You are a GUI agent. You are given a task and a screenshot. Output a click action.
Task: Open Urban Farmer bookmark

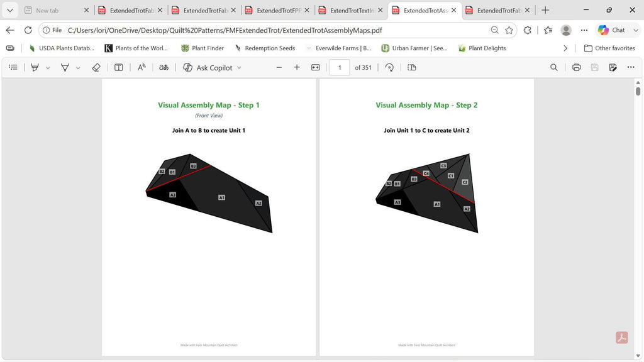point(414,48)
